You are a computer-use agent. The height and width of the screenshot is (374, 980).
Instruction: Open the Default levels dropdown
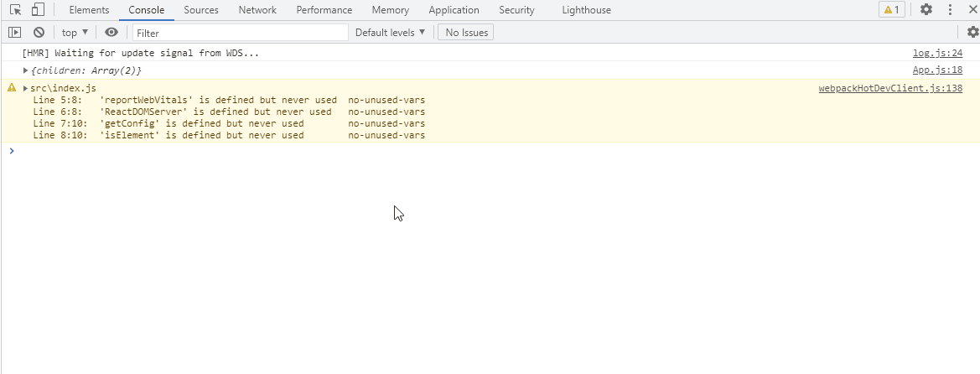pos(390,33)
